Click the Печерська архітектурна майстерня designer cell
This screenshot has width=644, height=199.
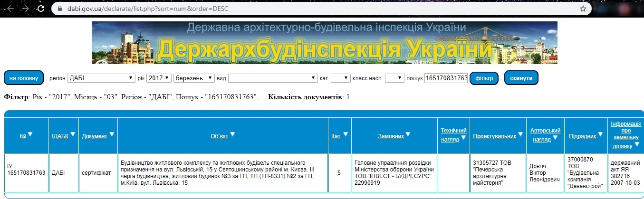[497, 173]
